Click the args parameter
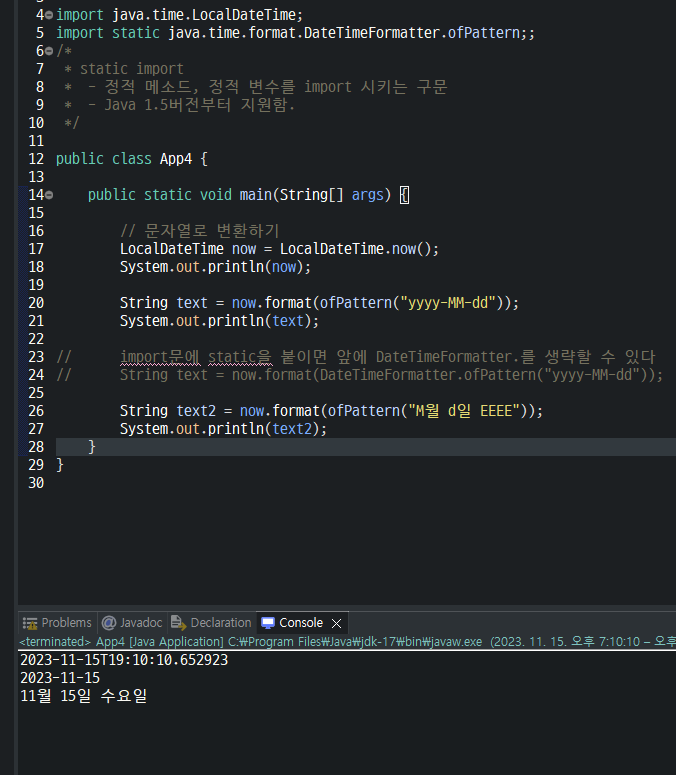The width and height of the screenshot is (676, 775). [368, 195]
